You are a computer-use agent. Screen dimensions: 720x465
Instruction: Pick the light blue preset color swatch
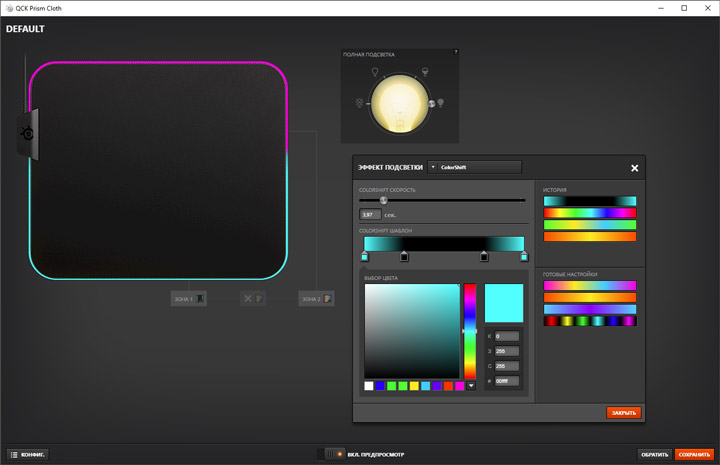(426, 386)
